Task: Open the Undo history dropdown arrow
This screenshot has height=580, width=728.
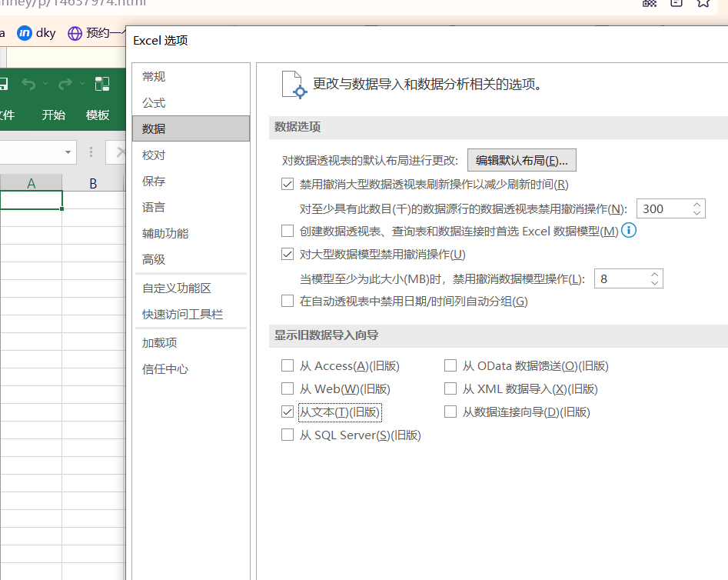Action: pos(45,84)
